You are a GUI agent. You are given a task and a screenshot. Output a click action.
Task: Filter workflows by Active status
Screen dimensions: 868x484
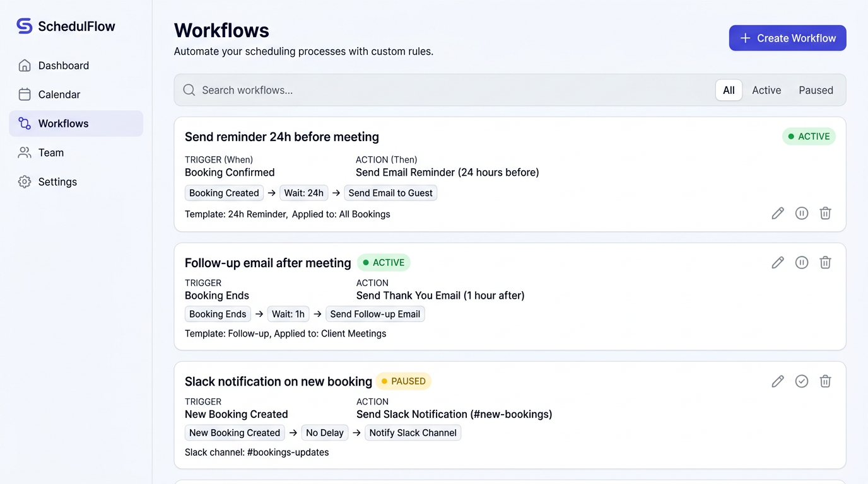tap(766, 90)
